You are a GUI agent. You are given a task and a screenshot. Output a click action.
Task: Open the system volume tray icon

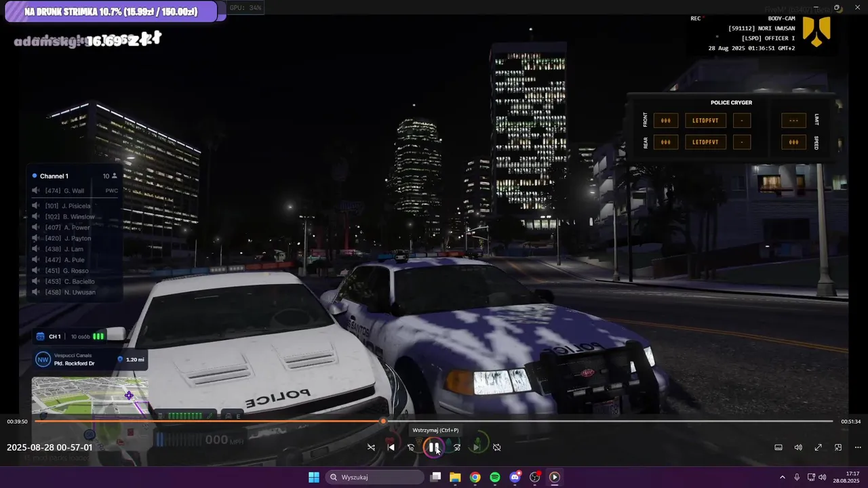coord(822,477)
